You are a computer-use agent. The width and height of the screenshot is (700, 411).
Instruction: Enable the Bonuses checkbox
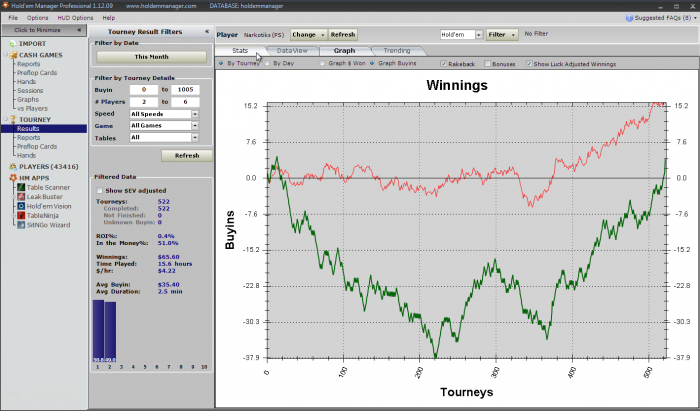488,64
